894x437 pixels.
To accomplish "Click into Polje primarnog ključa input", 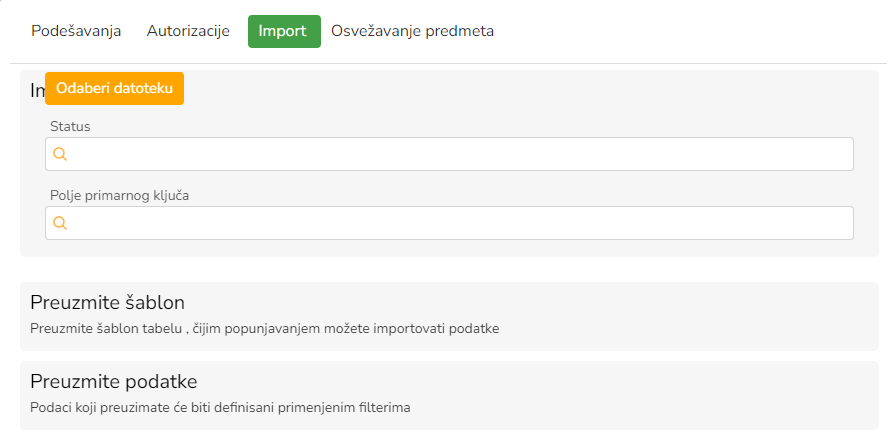I will (x=460, y=223).
